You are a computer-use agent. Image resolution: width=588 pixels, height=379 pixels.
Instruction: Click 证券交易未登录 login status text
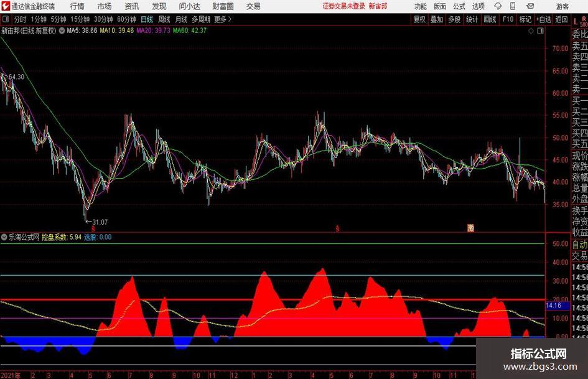[x=344, y=6]
